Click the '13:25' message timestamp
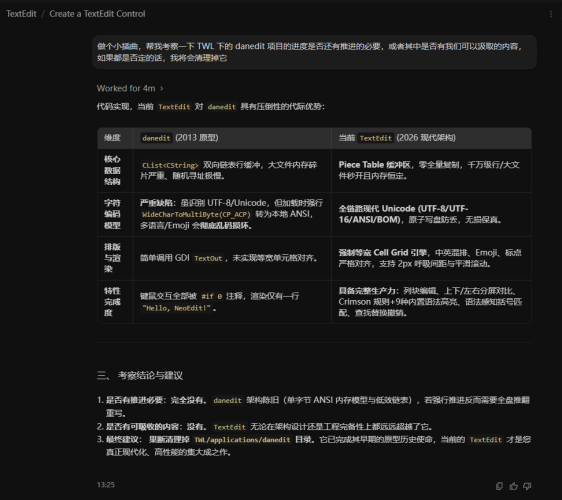This screenshot has width=562, height=500. tap(106, 485)
